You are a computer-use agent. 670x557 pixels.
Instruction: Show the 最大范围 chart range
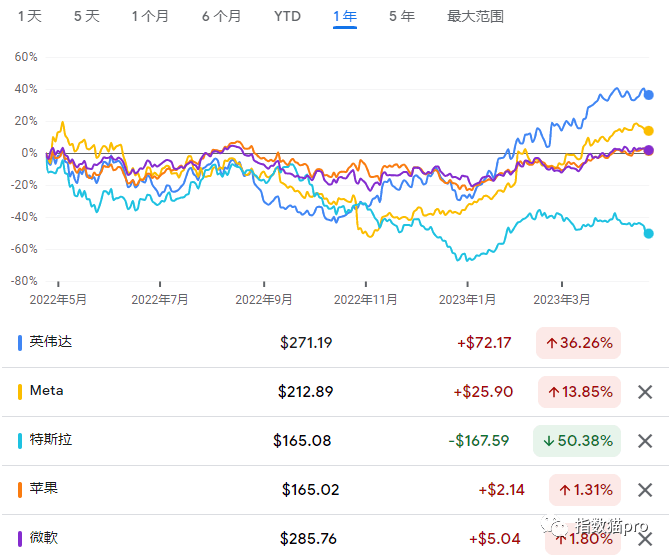pyautogui.click(x=475, y=17)
